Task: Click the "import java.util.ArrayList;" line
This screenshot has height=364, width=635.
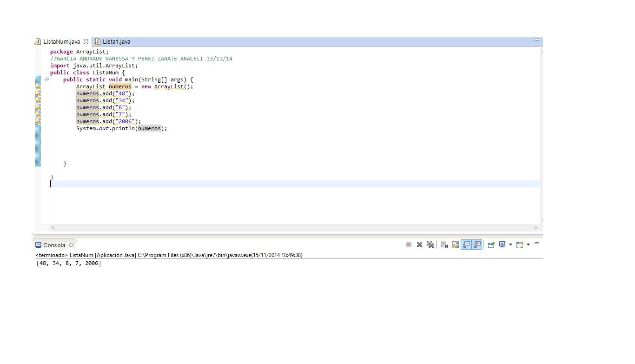Action: [94, 66]
